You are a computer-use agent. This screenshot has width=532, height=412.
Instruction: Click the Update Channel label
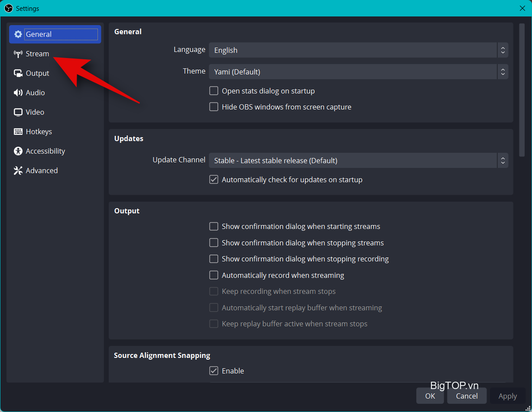pos(179,160)
